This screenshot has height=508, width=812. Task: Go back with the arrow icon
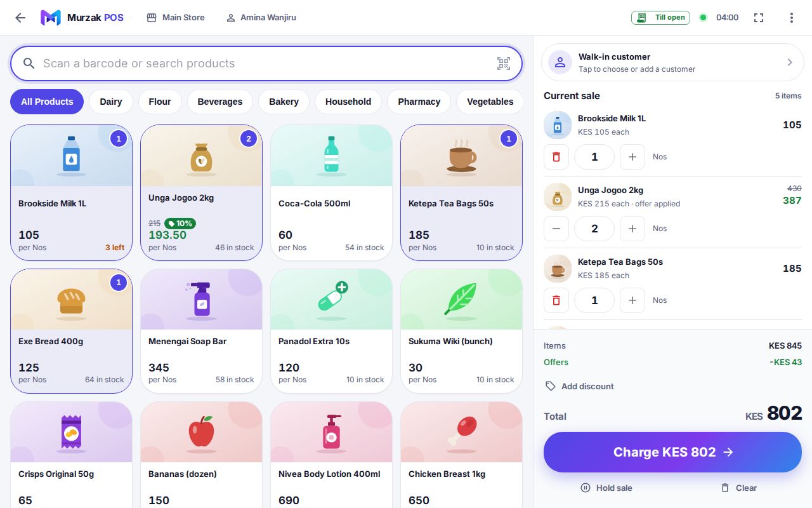pyautogui.click(x=20, y=18)
